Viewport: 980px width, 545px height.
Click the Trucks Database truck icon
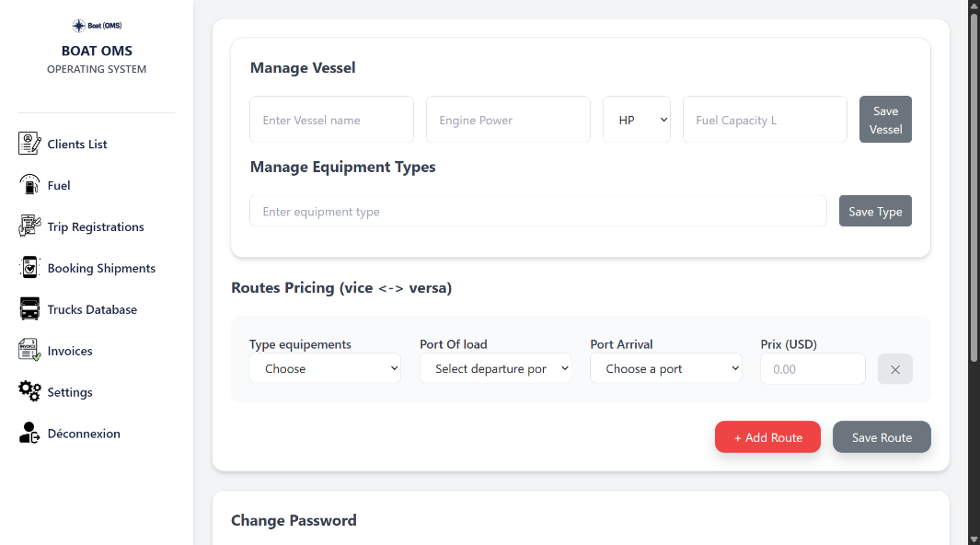(29, 309)
